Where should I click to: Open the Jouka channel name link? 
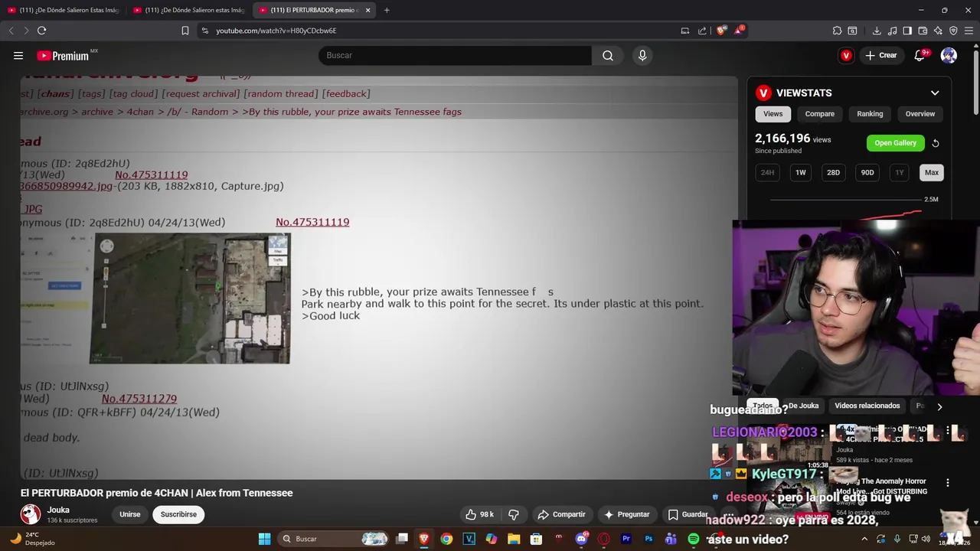tap(58, 510)
